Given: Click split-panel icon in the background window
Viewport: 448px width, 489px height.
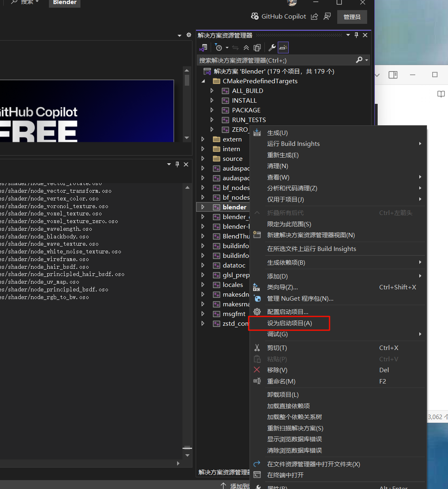Looking at the screenshot, I should [x=393, y=75].
